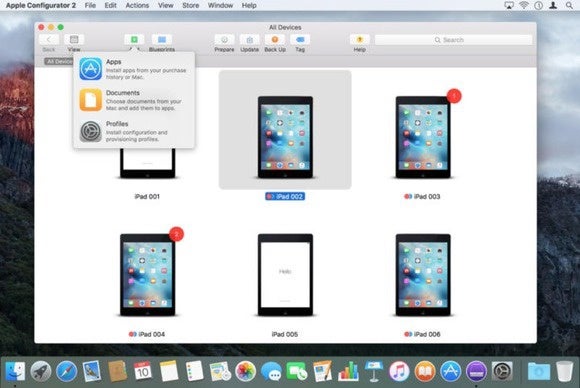Open the Edit menu
Screen dimensions: 580x388
click(x=110, y=5)
